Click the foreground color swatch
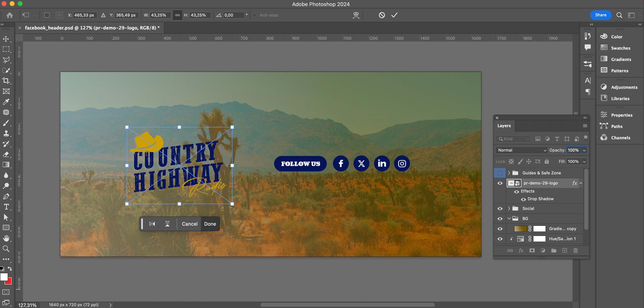Viewport: 644px width, 308px height. 4,277
